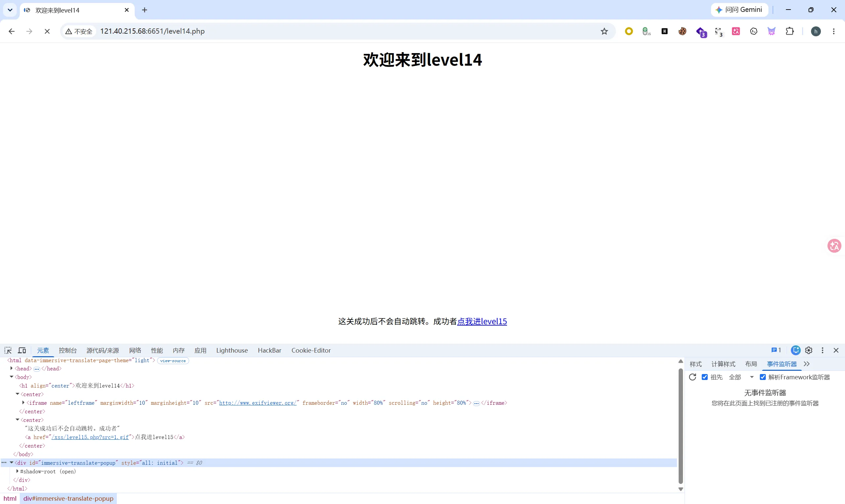Click the Elements panel scrollbar
Viewport: 845px width, 504px height.
pos(681,426)
